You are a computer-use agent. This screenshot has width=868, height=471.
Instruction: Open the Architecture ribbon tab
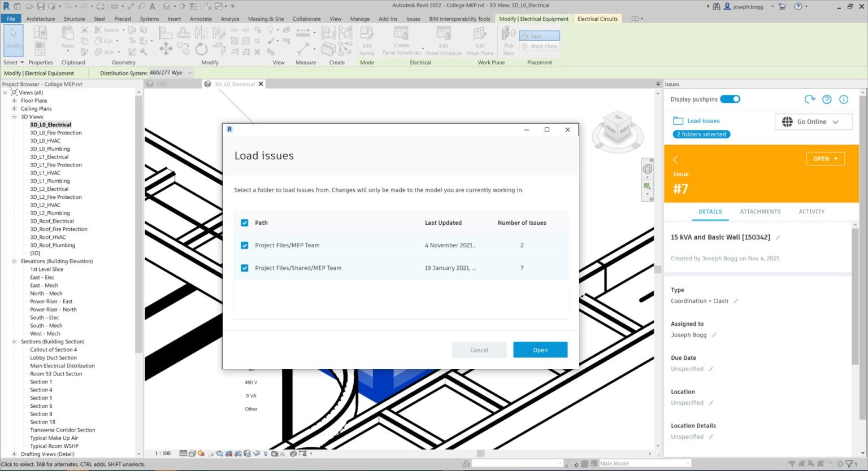(x=41, y=19)
